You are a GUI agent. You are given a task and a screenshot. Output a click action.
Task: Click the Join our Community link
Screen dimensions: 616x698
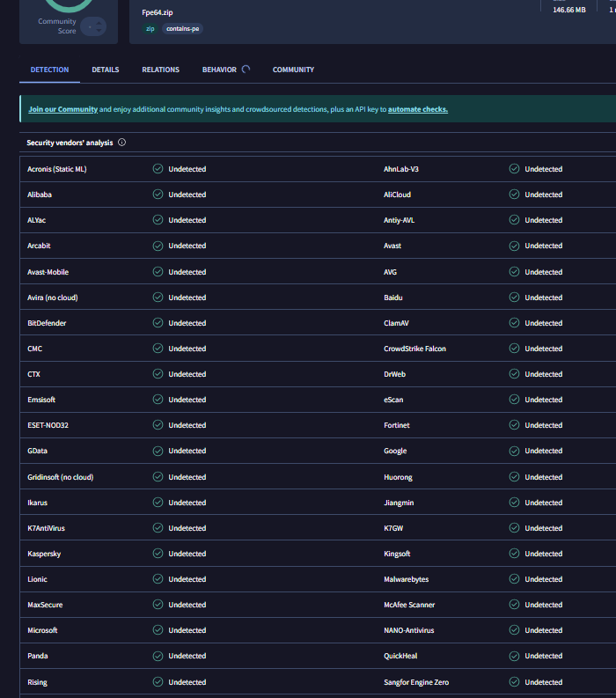[63, 109]
